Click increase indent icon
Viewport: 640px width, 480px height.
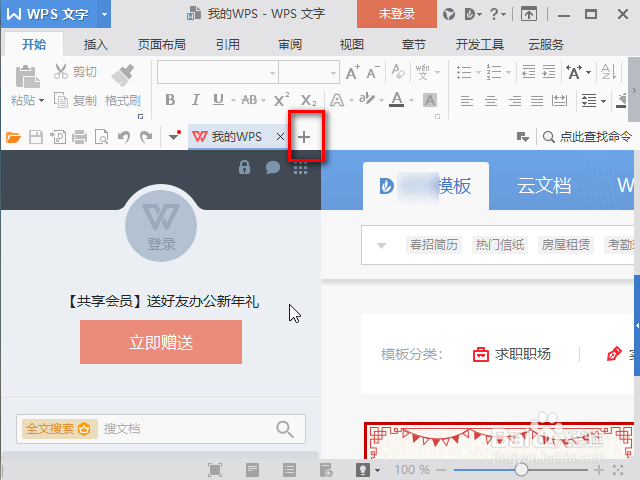click(x=549, y=72)
